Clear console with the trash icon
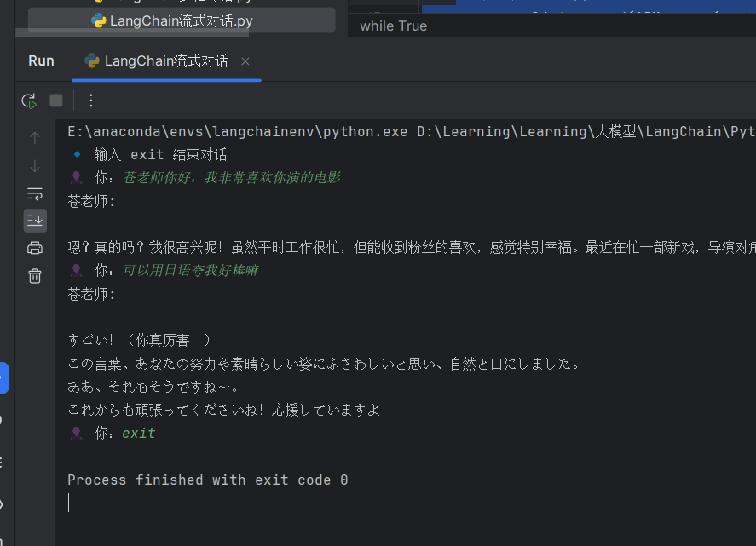756x546 pixels. [x=35, y=276]
